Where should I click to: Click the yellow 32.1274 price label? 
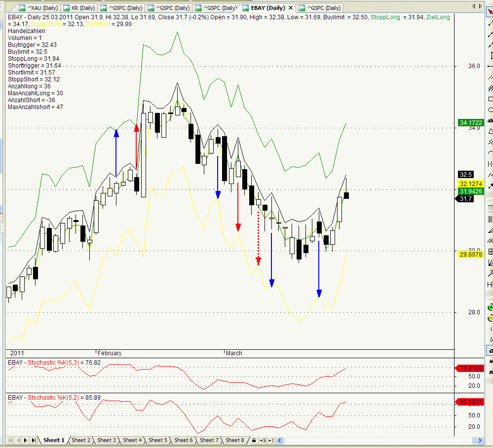471,184
